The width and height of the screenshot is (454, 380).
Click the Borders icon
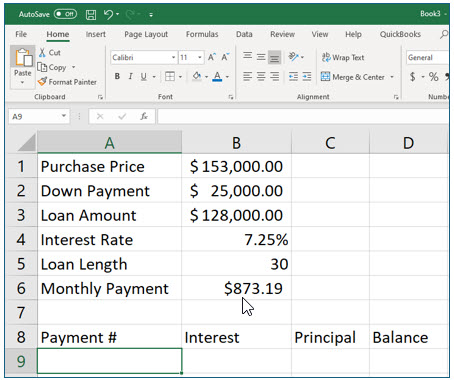(170, 77)
